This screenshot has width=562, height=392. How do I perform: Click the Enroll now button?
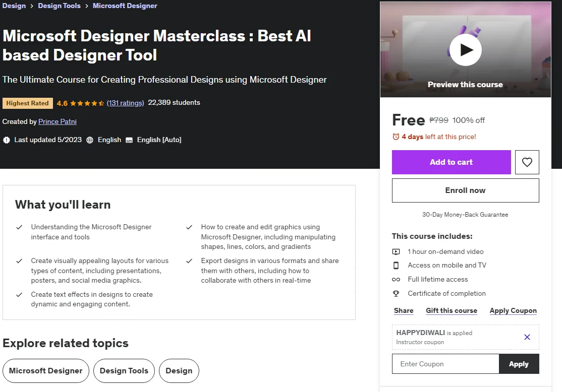[465, 190]
